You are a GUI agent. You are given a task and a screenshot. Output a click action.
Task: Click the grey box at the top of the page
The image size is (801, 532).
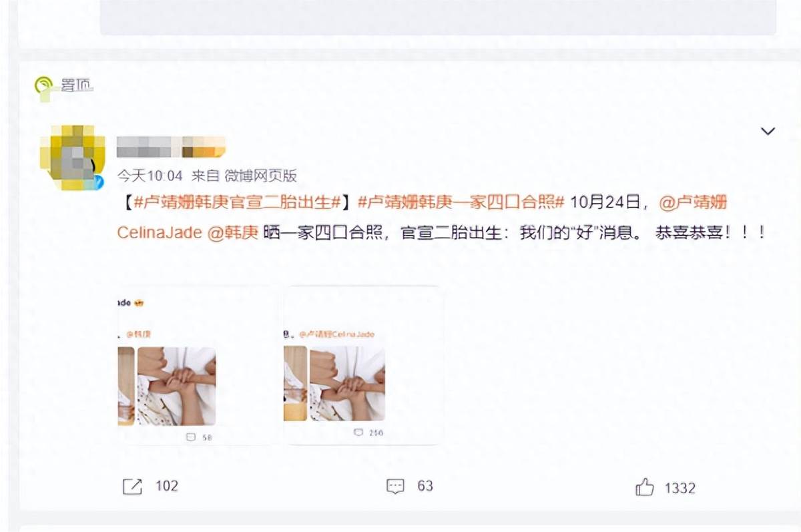tap(438, 17)
